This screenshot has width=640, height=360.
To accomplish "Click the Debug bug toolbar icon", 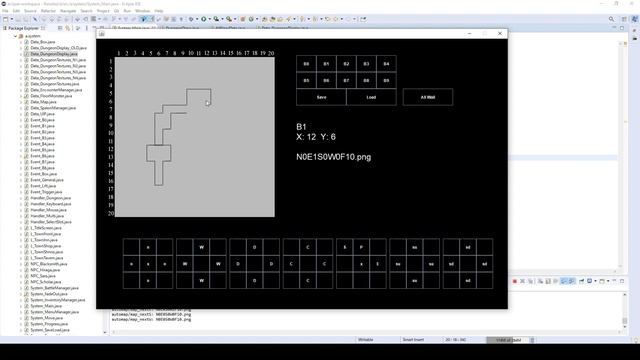I will pos(191,19).
